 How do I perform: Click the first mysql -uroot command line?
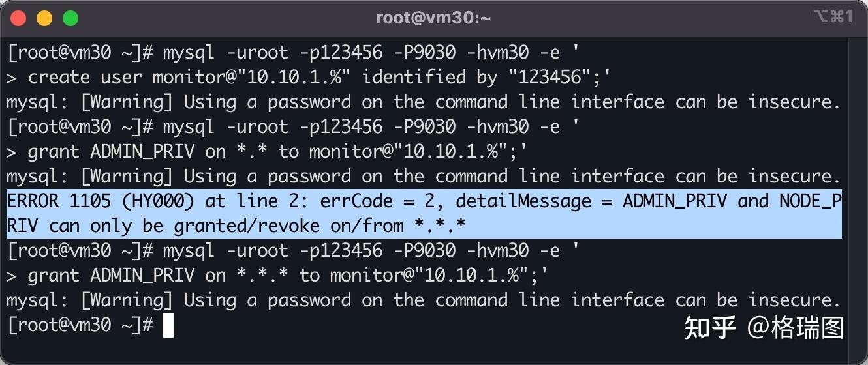[x=294, y=53]
